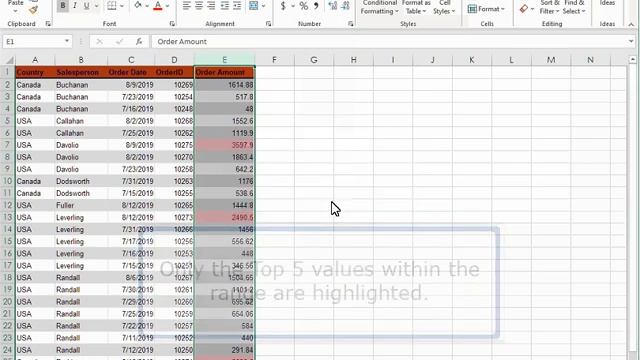Image resolution: width=640 pixels, height=360 pixels.
Task: Center align text
Action: tap(199, 6)
